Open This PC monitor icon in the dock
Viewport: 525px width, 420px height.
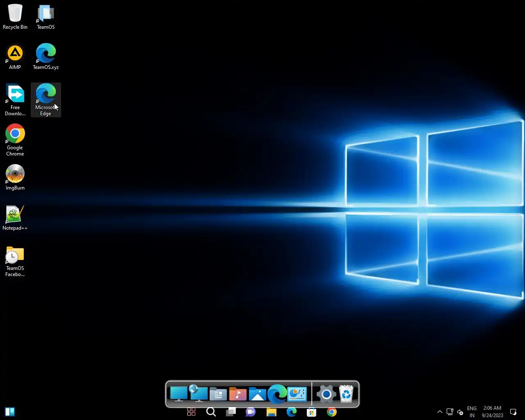pyautogui.click(x=179, y=394)
